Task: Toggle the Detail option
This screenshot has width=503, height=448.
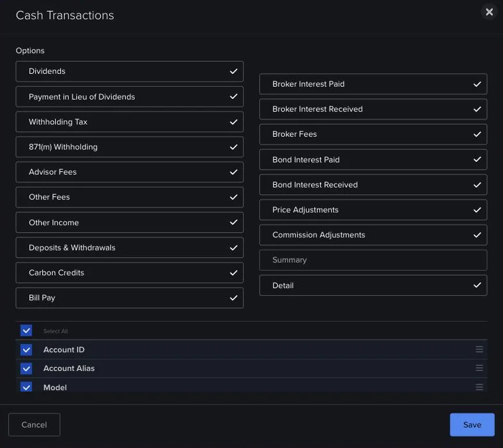Action: pos(373,285)
